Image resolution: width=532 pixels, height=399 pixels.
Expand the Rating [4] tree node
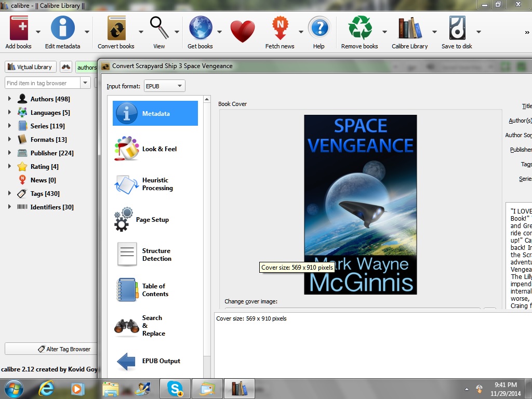(9, 166)
